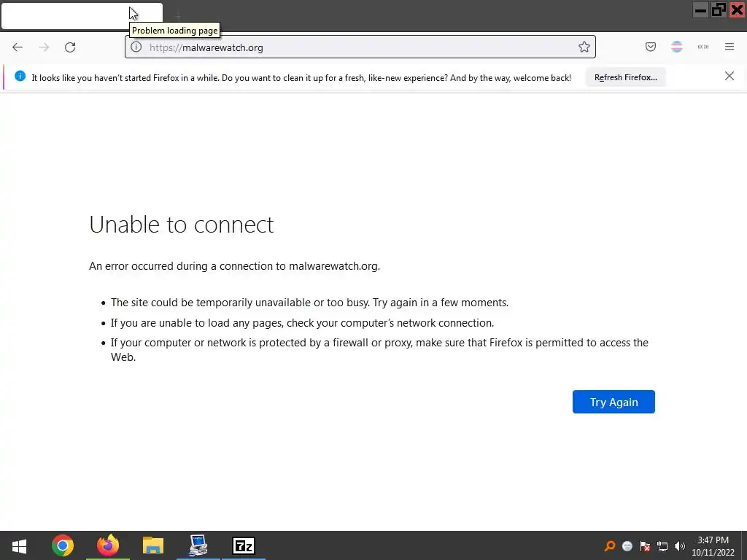Save page to Pocket

point(651,47)
